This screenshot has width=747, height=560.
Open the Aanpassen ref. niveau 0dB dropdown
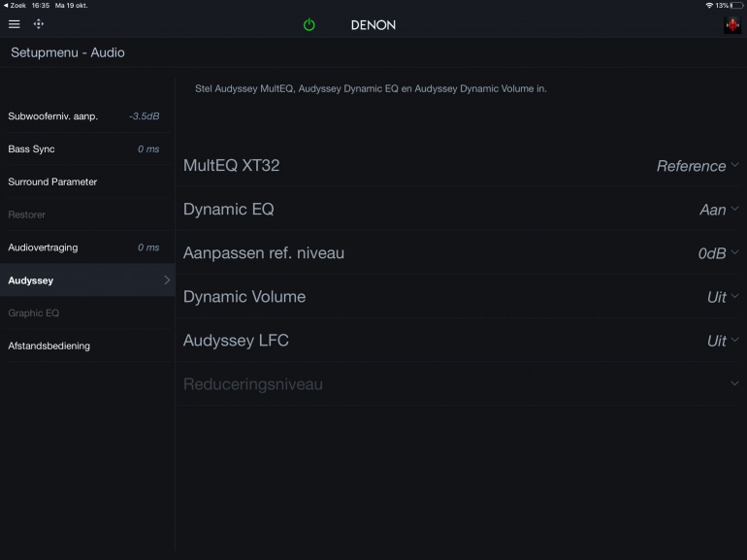(717, 253)
